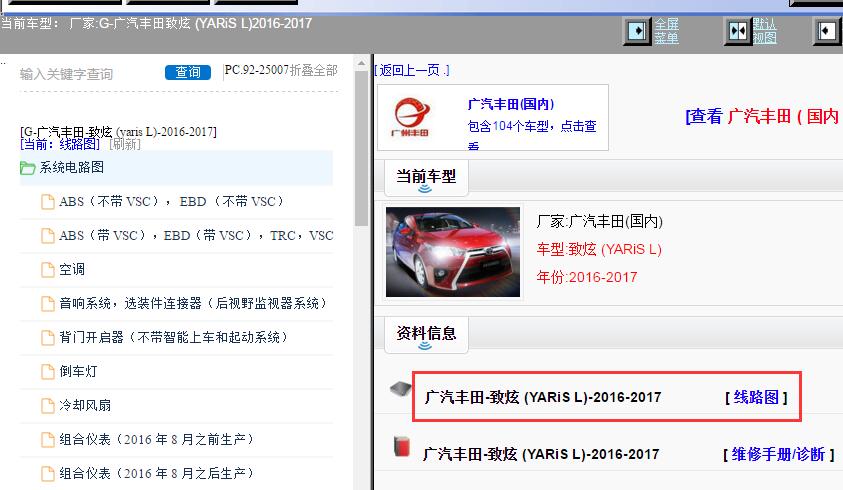Click the left panel scroll up arrow
Screen dimensions: 843x490
pos(361,63)
